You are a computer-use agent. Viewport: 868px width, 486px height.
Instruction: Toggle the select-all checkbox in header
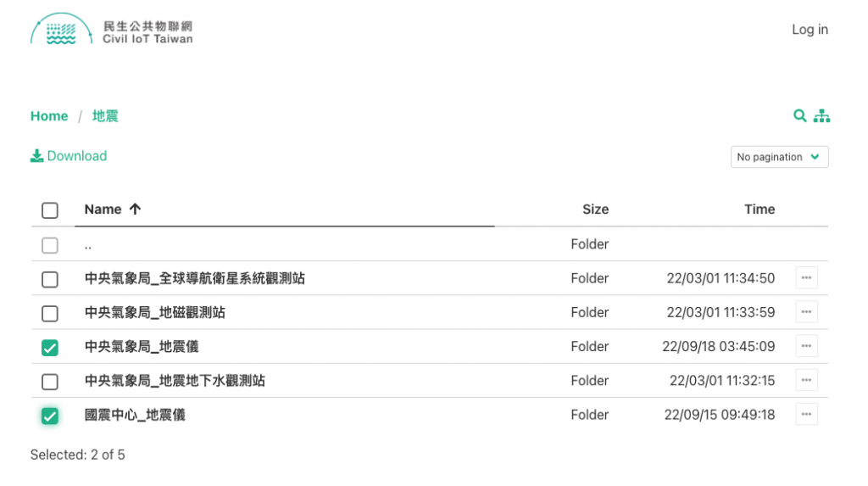point(50,210)
